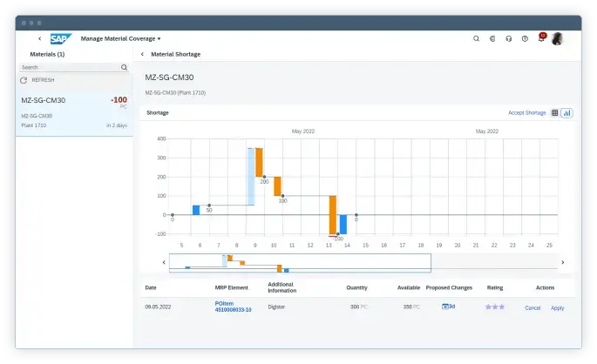Click the SAP logo
Viewport: 597px width, 364px height.
[60, 39]
